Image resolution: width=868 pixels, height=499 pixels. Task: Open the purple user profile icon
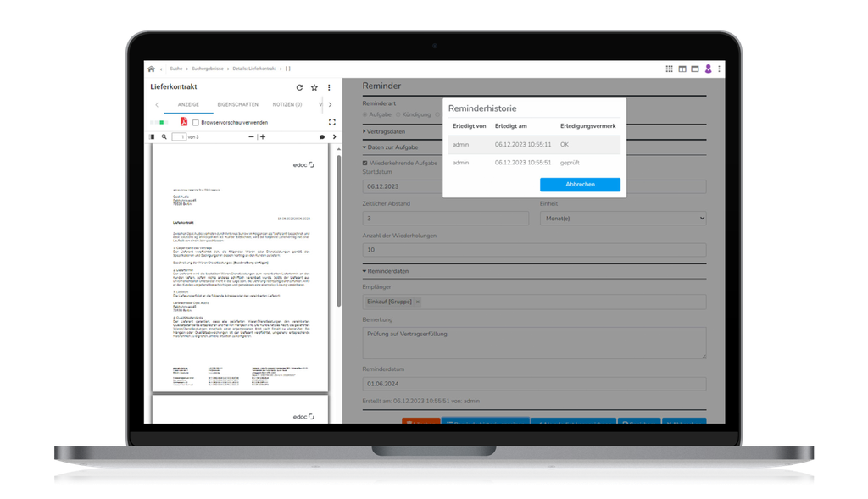coord(708,69)
